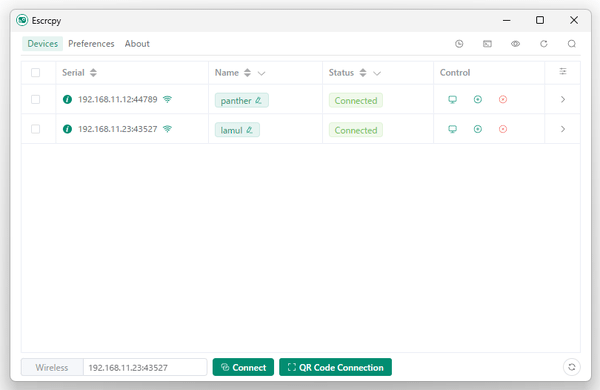Tick the lamul device row checkbox

[36, 129]
